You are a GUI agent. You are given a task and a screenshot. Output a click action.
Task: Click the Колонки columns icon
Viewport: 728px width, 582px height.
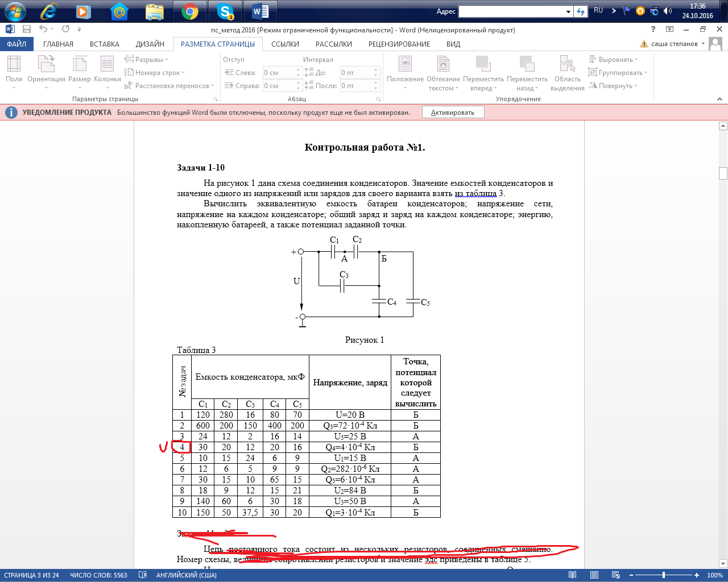(107, 65)
